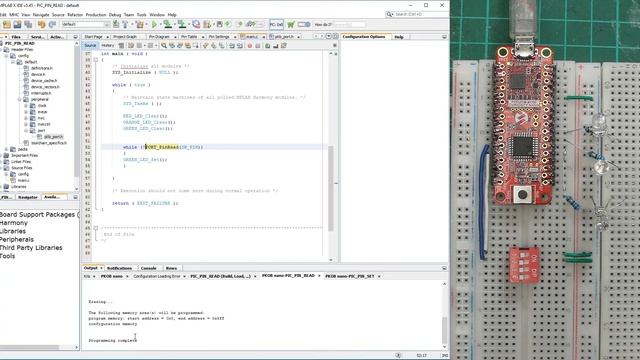The height and width of the screenshot is (360, 640).
Task: Click the New File toolbar icon
Action: (7, 24)
